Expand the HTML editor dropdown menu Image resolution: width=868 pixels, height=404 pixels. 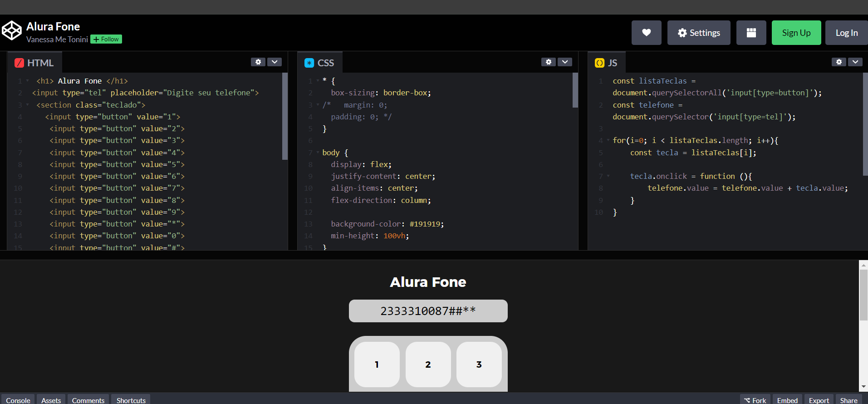[x=275, y=62]
